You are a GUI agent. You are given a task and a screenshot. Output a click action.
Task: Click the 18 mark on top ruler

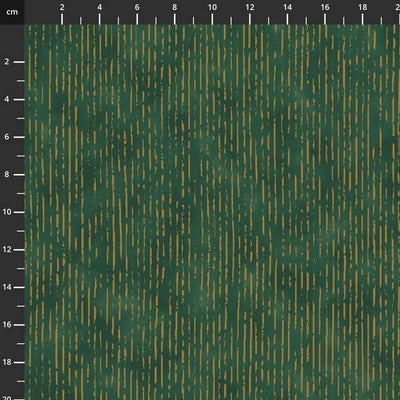pos(363,7)
